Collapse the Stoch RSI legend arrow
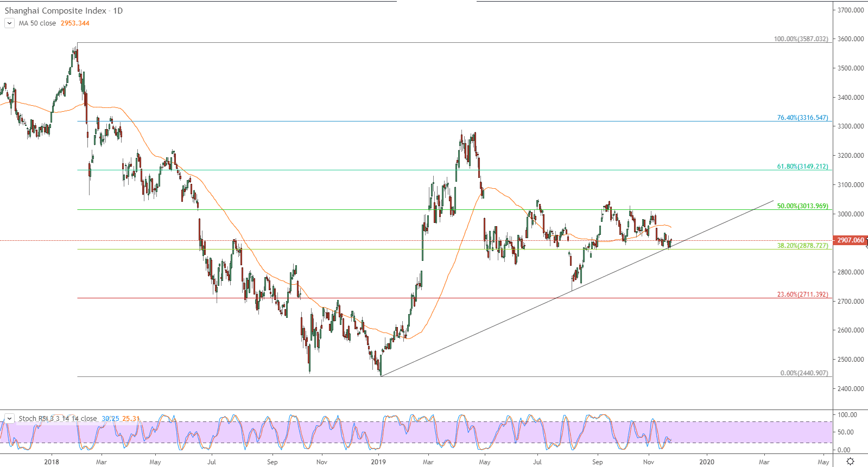Screen dimensions: 868x467 9,419
